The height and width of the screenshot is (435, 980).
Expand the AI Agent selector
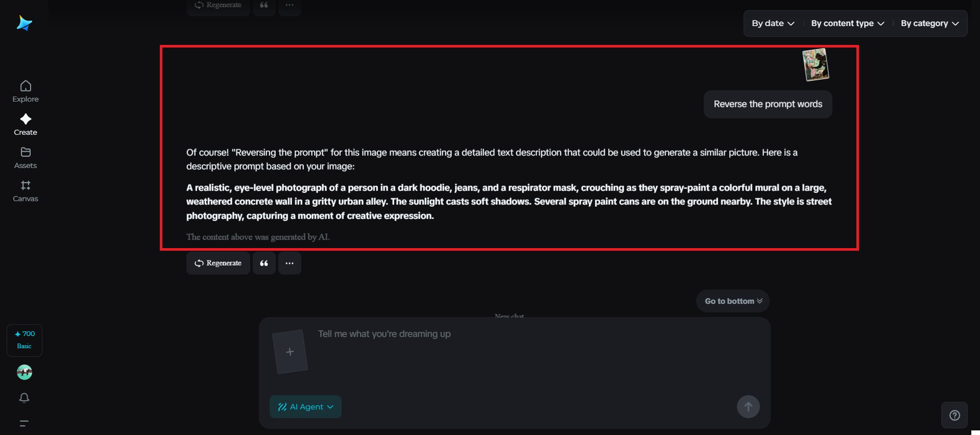[x=305, y=406]
